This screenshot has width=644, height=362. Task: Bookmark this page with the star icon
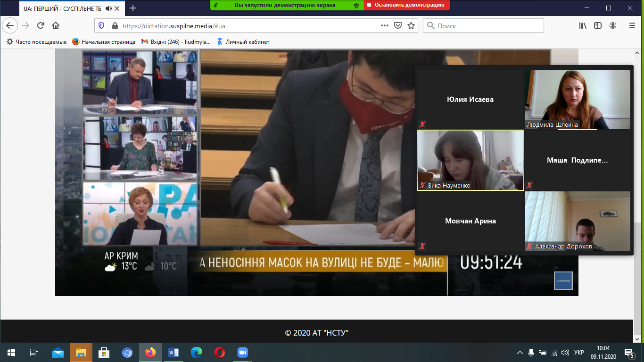[411, 25]
